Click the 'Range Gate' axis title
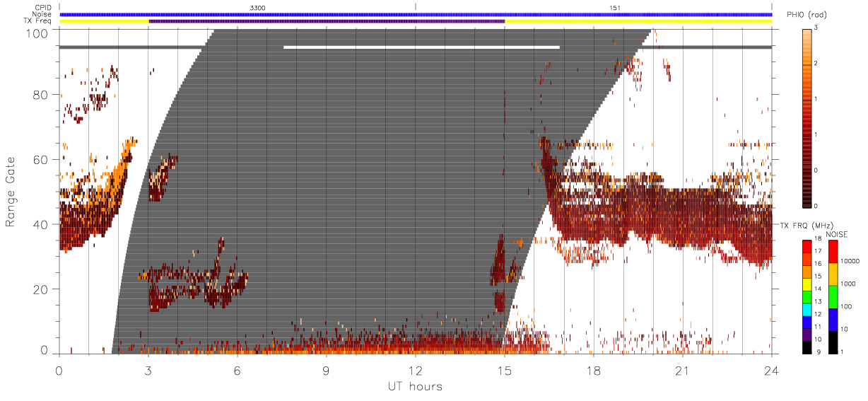 pyautogui.click(x=11, y=192)
